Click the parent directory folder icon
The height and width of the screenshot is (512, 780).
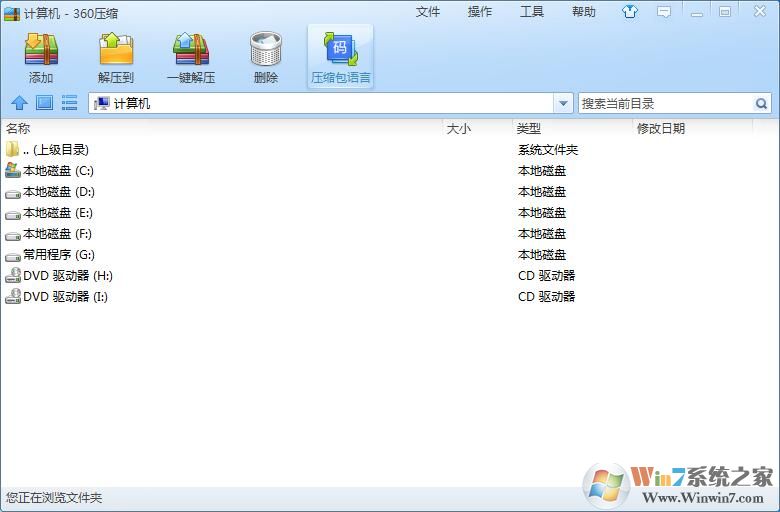tap(12, 149)
